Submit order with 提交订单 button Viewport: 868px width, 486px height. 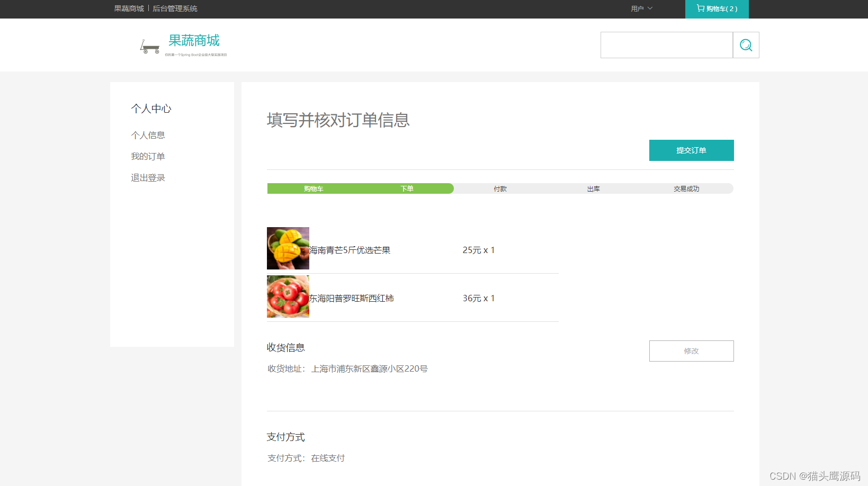point(691,150)
